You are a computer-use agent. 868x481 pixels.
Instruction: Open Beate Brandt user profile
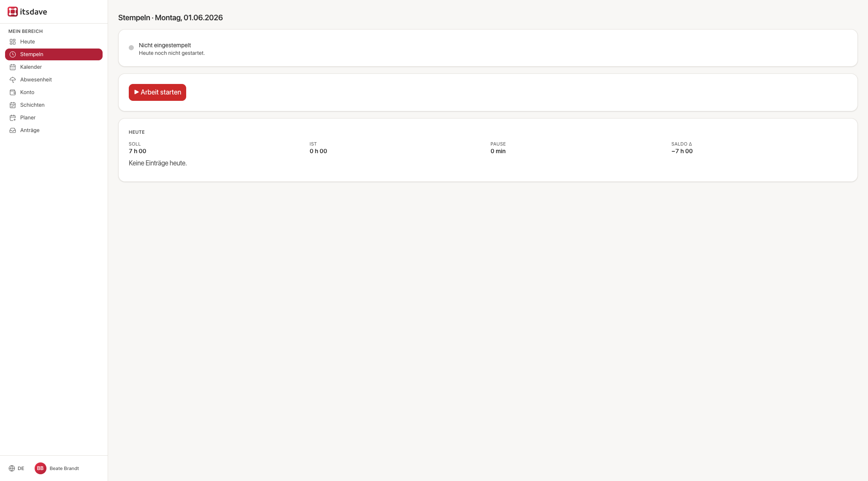pos(57,468)
